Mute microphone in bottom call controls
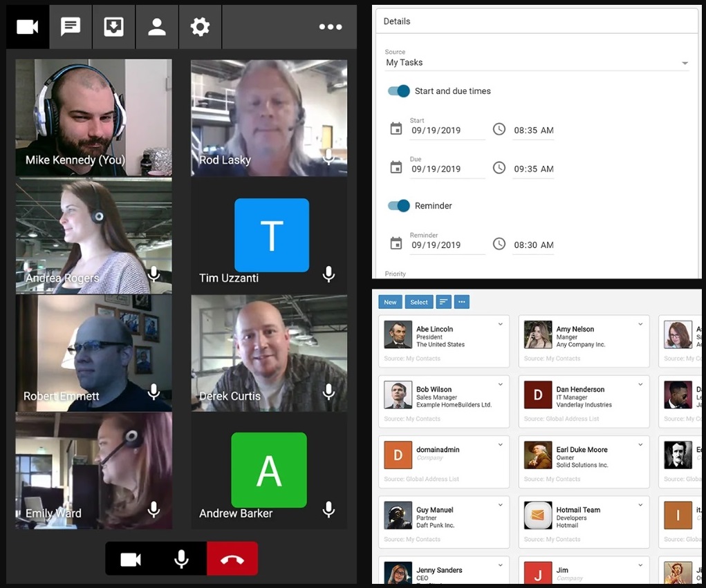This screenshot has width=706, height=588. pos(181,559)
